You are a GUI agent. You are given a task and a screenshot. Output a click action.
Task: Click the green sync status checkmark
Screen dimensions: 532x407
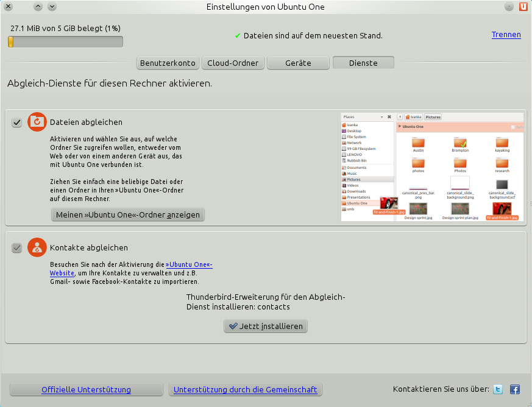(238, 36)
